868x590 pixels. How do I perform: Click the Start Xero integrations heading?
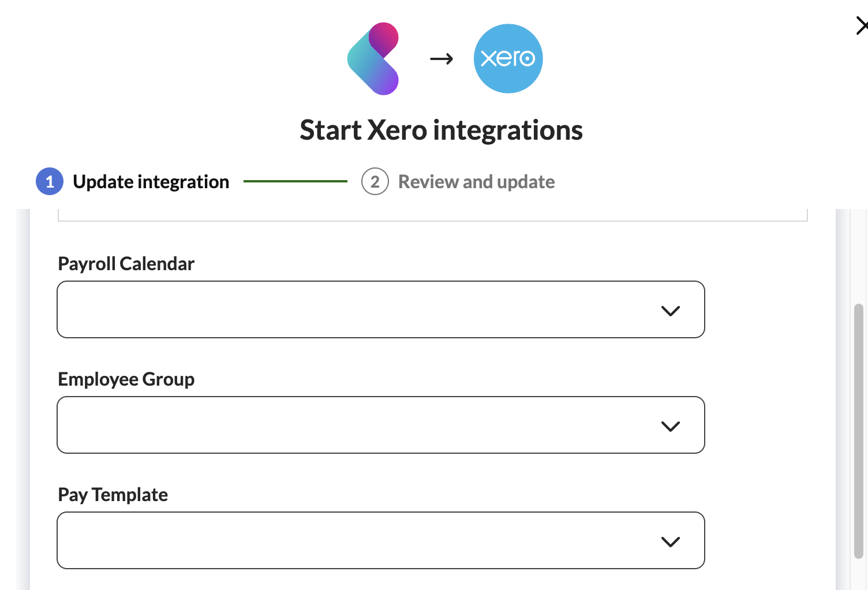441,130
